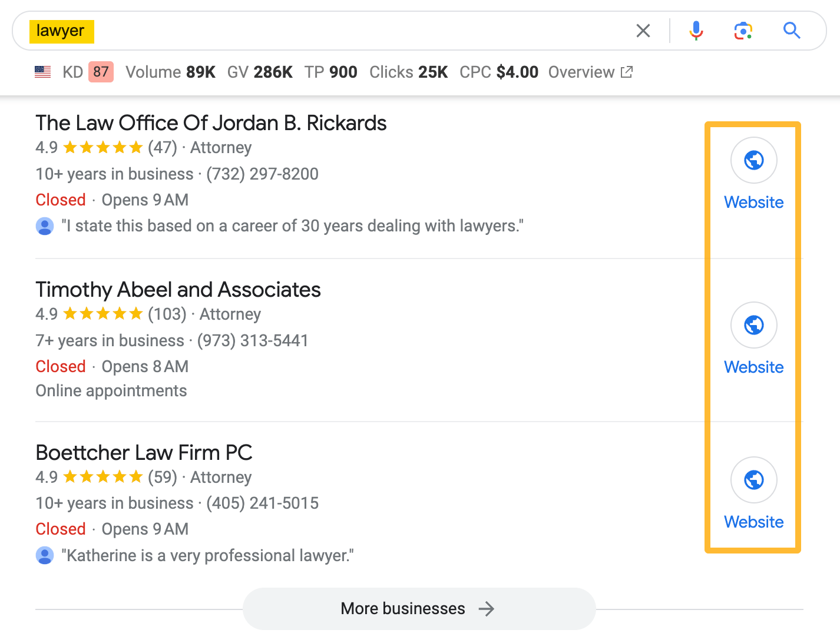Click the More businesses button
Image resolution: width=840 pixels, height=643 pixels.
419,608
